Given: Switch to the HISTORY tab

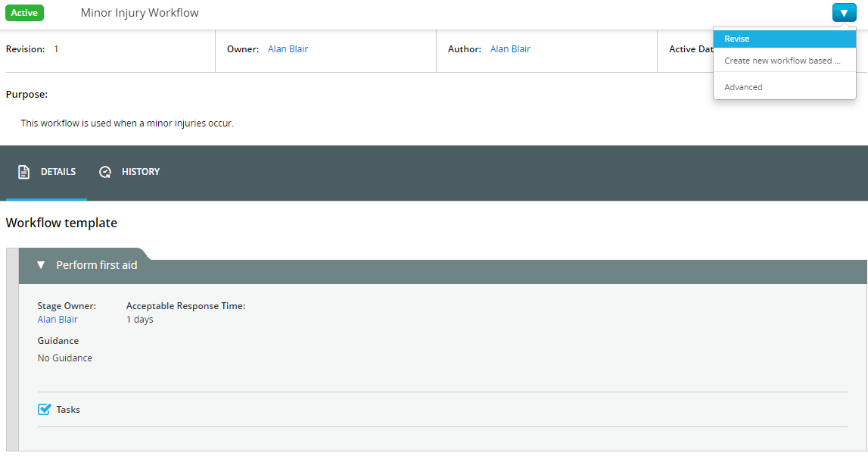Looking at the screenshot, I should click(x=129, y=172).
